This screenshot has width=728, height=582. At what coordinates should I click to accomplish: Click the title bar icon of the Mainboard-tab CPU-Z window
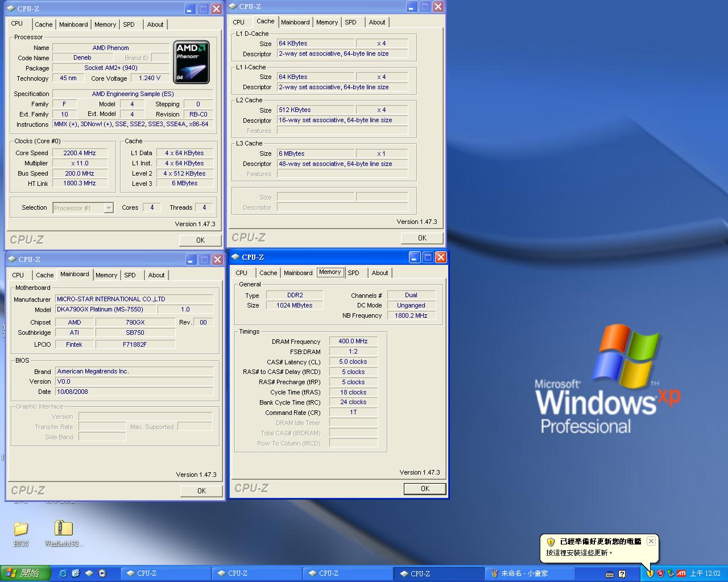[x=11, y=259]
